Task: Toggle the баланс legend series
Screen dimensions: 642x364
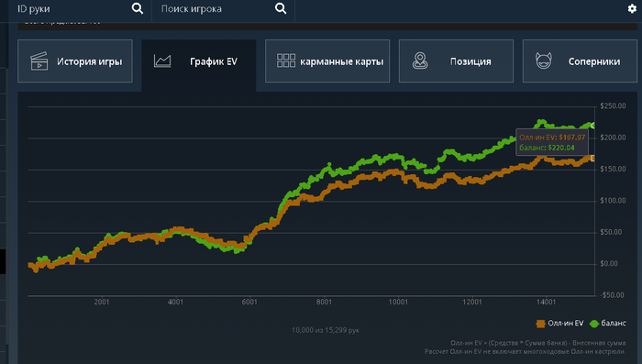Action: pyautogui.click(x=607, y=324)
